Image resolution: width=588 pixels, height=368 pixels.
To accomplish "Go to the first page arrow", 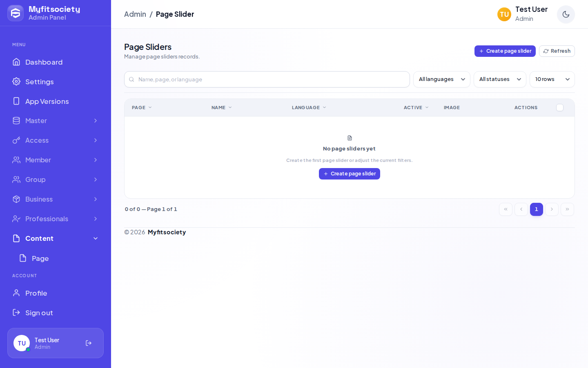I will click(x=506, y=209).
